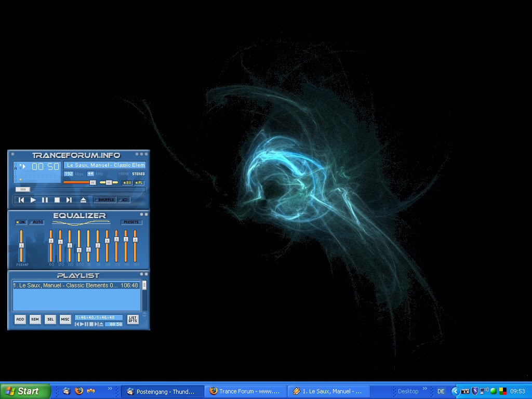
Task: Switch to the Trance Forum taskbar window
Action: pos(244,391)
